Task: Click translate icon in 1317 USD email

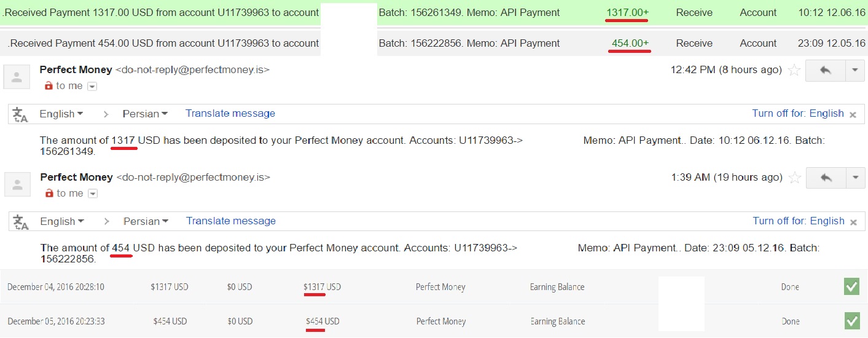Action: [x=21, y=114]
